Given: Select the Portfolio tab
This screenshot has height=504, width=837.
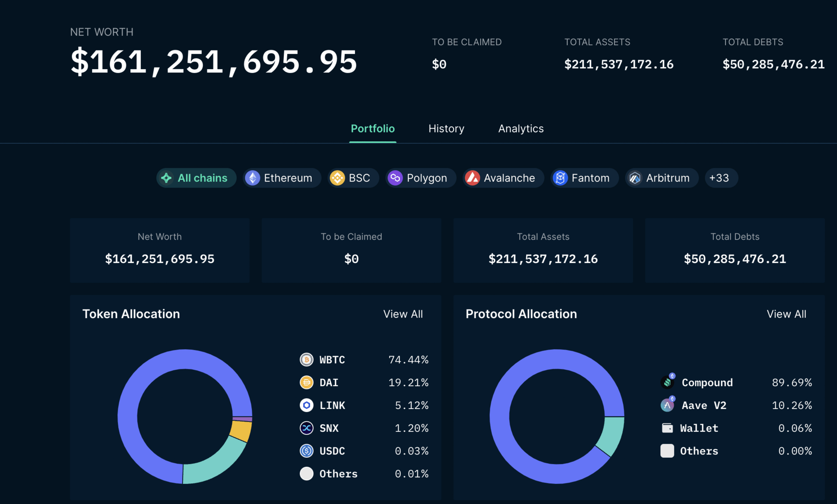Looking at the screenshot, I should click(x=372, y=129).
